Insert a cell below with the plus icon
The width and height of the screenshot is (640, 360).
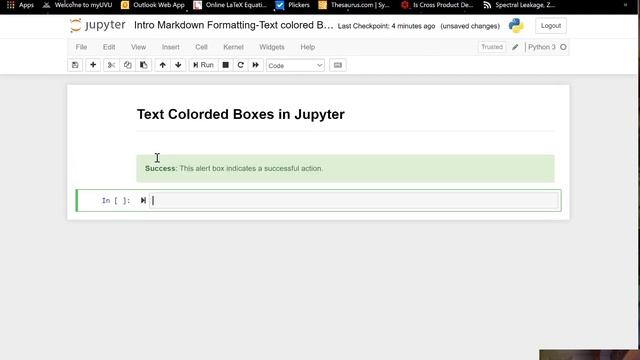coord(93,65)
